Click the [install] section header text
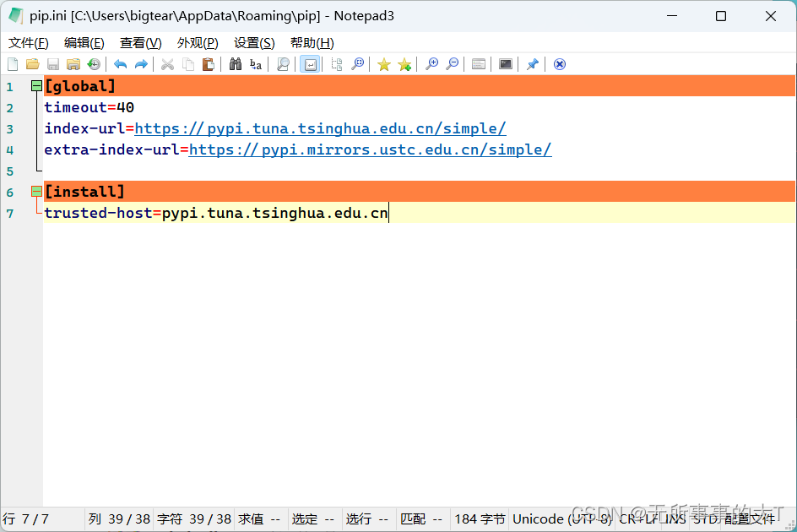Screen dimensions: 797x532 84,191
